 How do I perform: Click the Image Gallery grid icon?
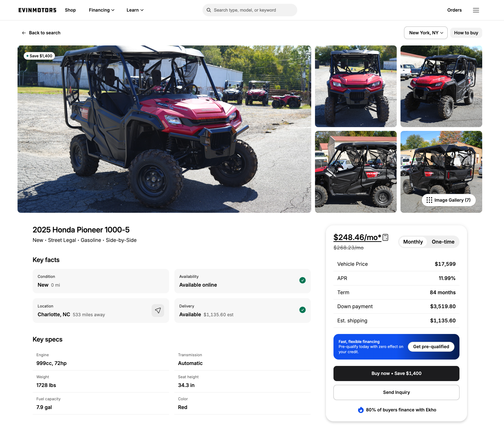coord(429,200)
